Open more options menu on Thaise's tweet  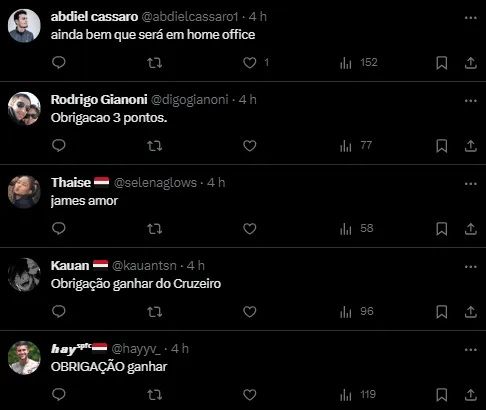[x=471, y=184]
